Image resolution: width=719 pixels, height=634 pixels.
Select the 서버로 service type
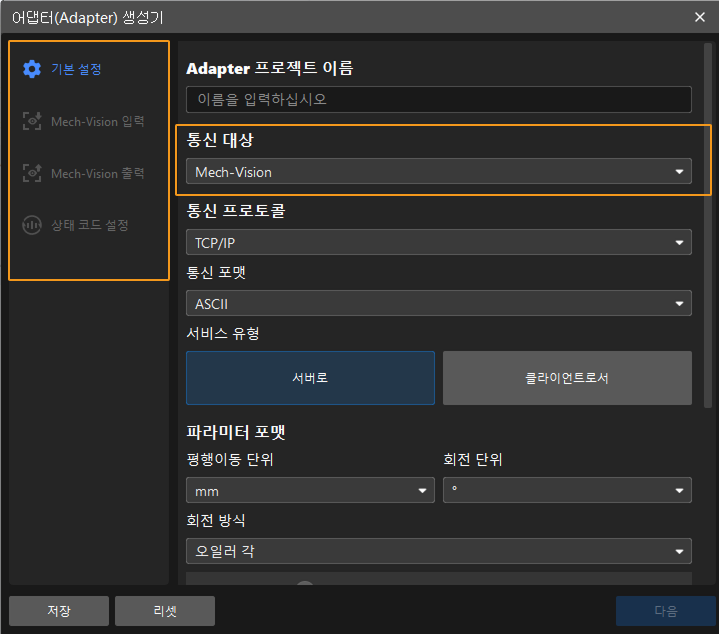pyautogui.click(x=310, y=378)
